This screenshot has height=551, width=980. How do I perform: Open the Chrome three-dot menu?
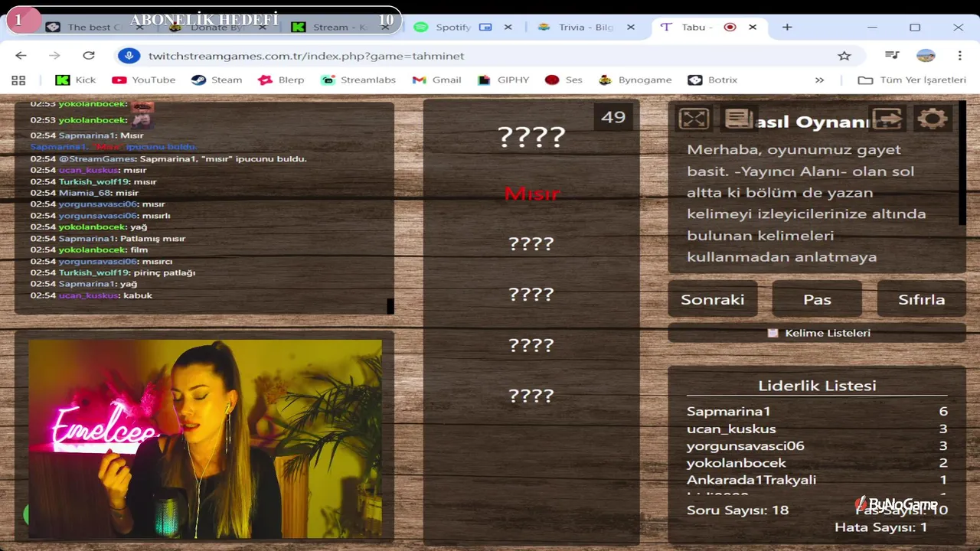(959, 55)
